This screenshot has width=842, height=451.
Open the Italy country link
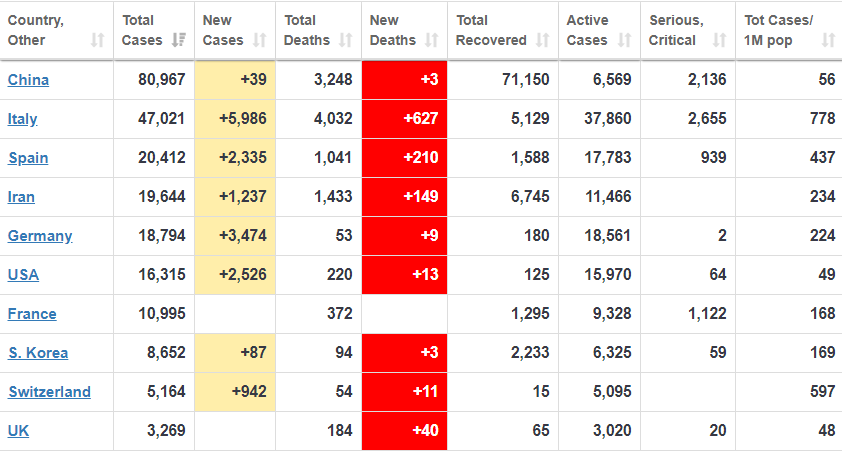[x=23, y=119]
